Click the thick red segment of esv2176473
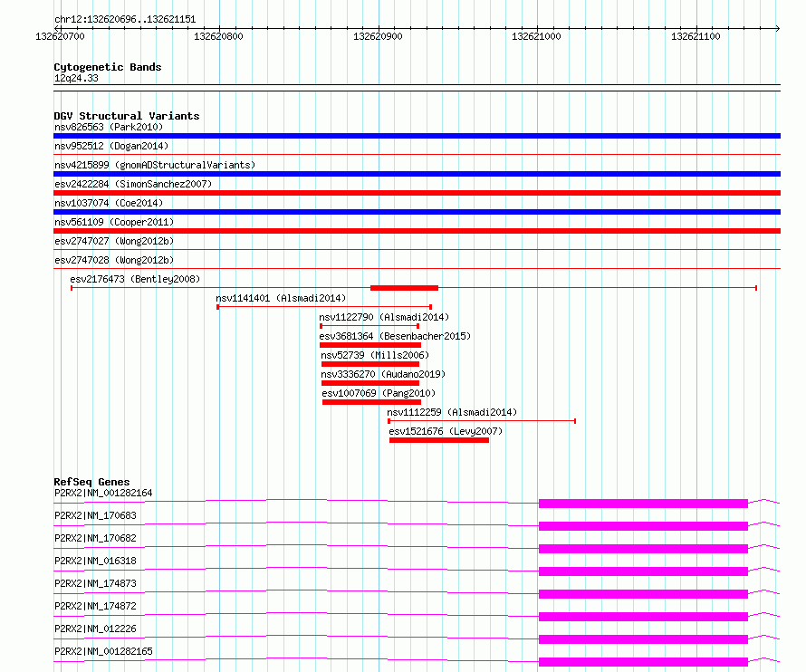 click(x=404, y=288)
